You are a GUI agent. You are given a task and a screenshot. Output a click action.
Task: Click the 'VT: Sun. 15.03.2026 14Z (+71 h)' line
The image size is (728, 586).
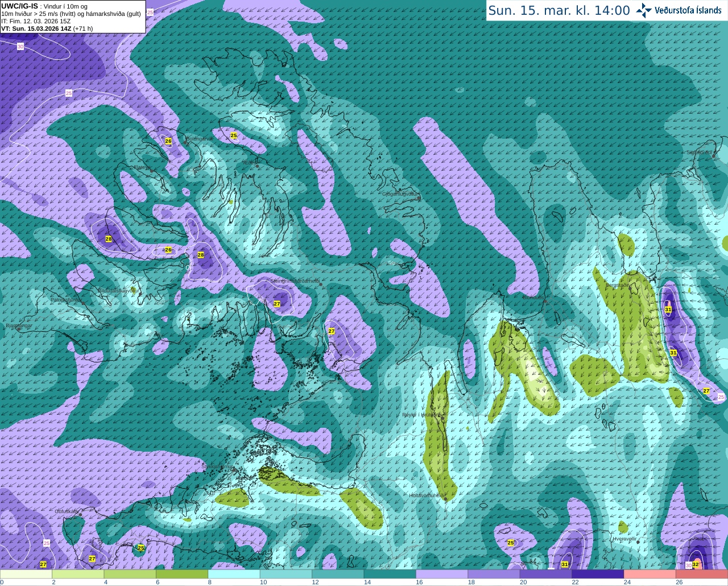[47, 28]
